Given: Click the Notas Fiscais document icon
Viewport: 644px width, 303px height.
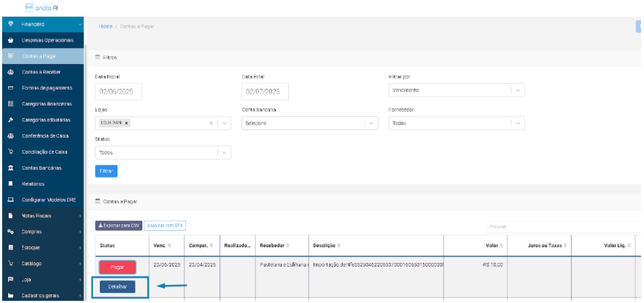Looking at the screenshot, I should [x=11, y=216].
